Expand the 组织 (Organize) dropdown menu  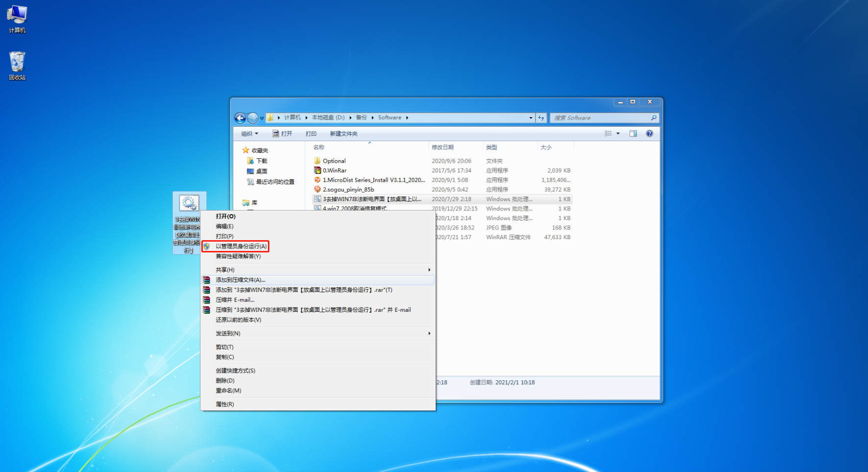[x=249, y=134]
